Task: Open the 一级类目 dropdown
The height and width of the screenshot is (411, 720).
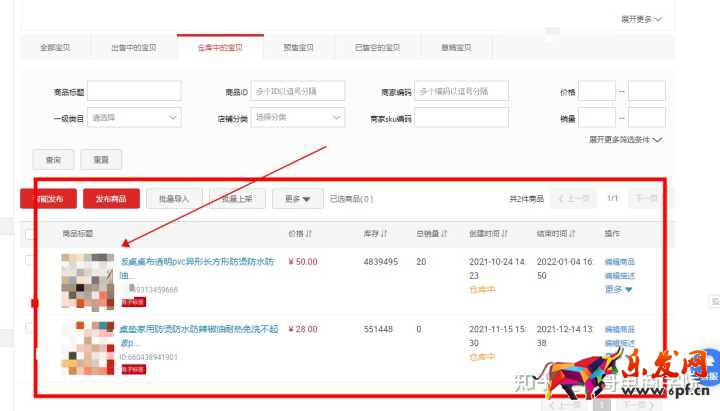Action: point(135,118)
